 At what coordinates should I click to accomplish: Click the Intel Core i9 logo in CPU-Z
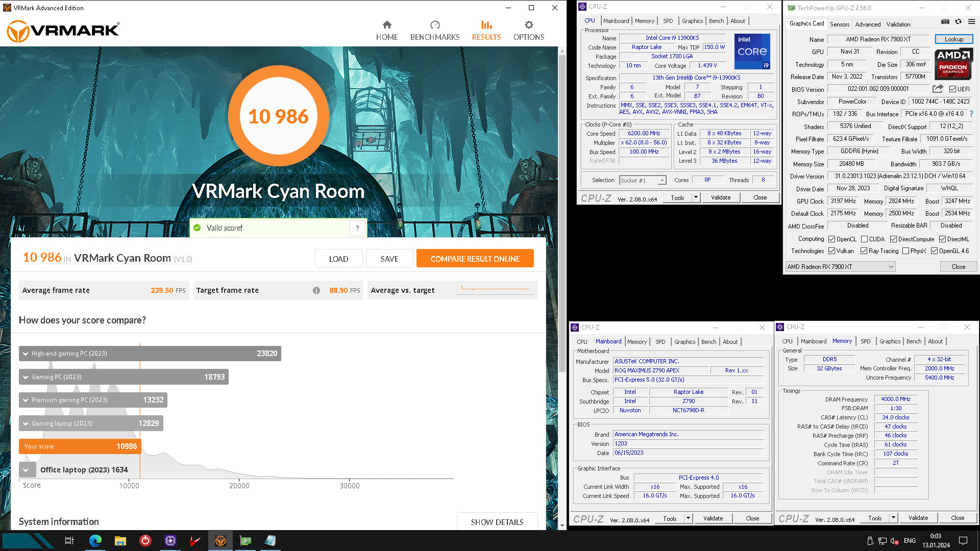coord(752,51)
